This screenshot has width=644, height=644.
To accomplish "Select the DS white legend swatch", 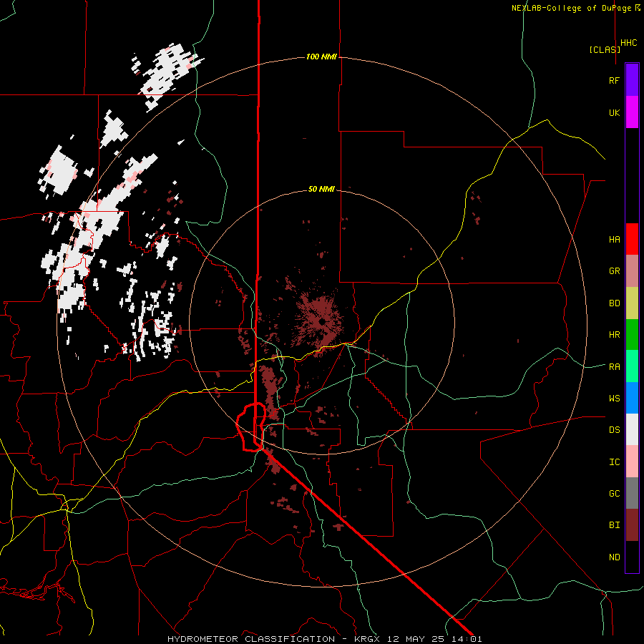I will pos(632,429).
